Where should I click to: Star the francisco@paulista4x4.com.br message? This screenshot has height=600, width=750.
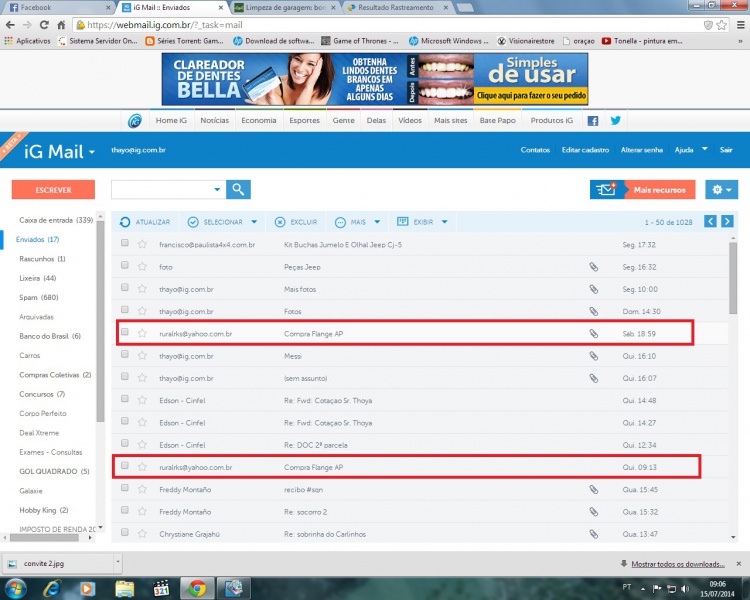[x=142, y=244]
